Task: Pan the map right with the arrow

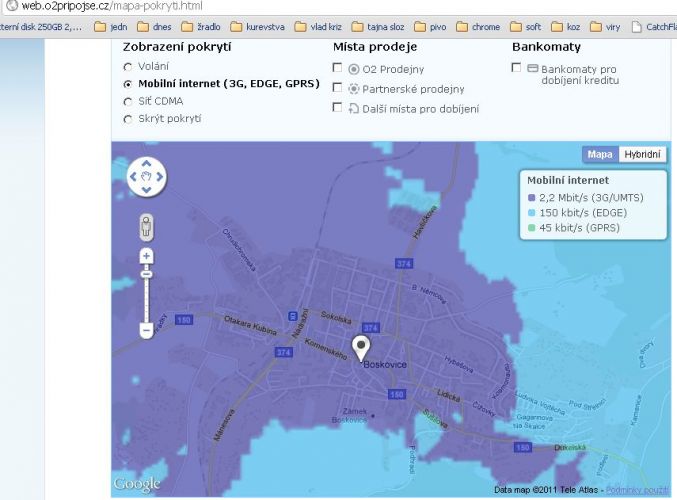Action: [160, 177]
